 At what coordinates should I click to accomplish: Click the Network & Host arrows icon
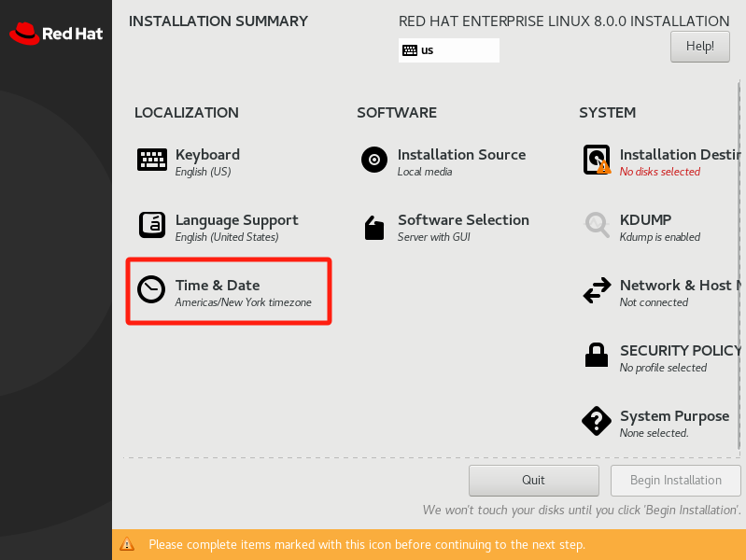click(598, 290)
